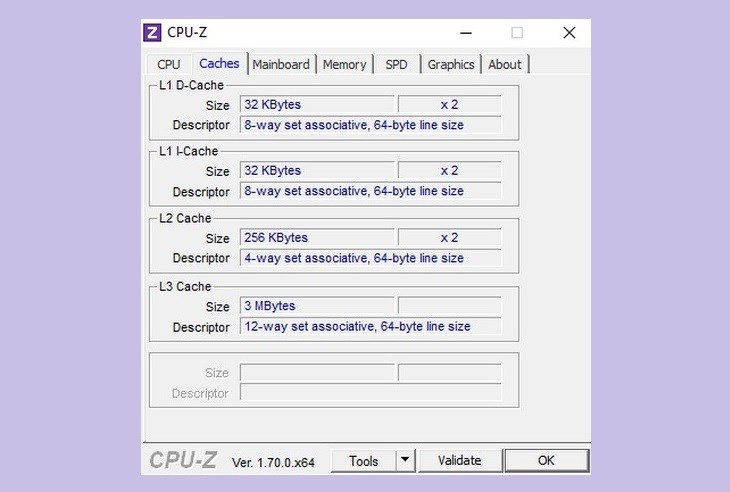Expand the Tools dropdown arrow
This screenshot has height=492, width=730.
pyautogui.click(x=405, y=461)
